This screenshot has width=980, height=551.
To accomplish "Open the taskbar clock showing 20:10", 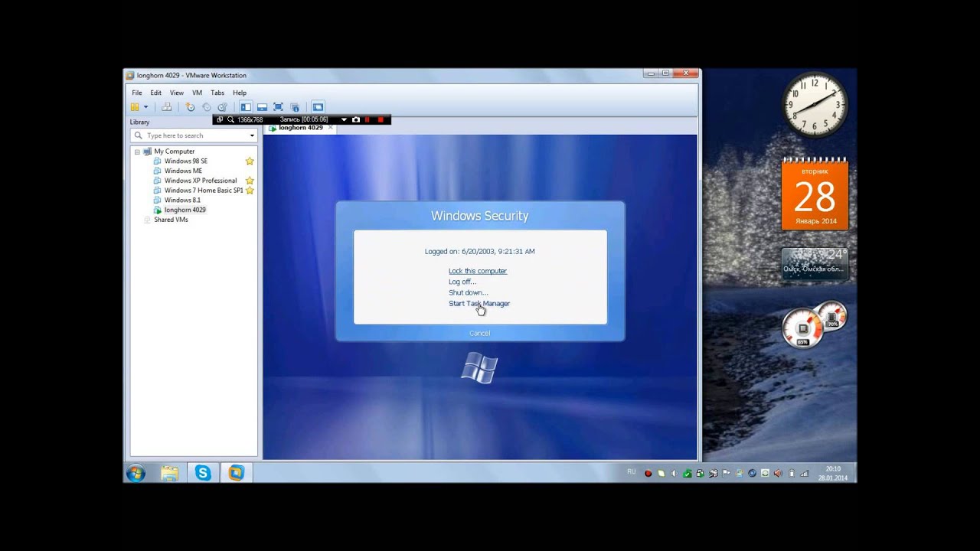I will (x=833, y=473).
